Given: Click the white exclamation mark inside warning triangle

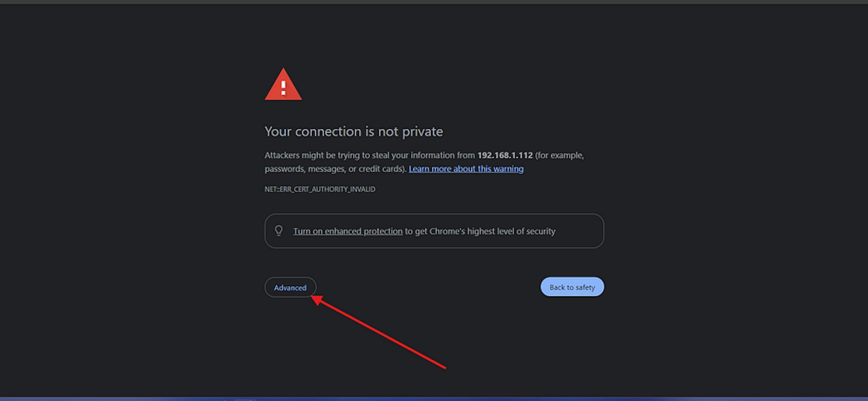Looking at the screenshot, I should click(x=283, y=88).
